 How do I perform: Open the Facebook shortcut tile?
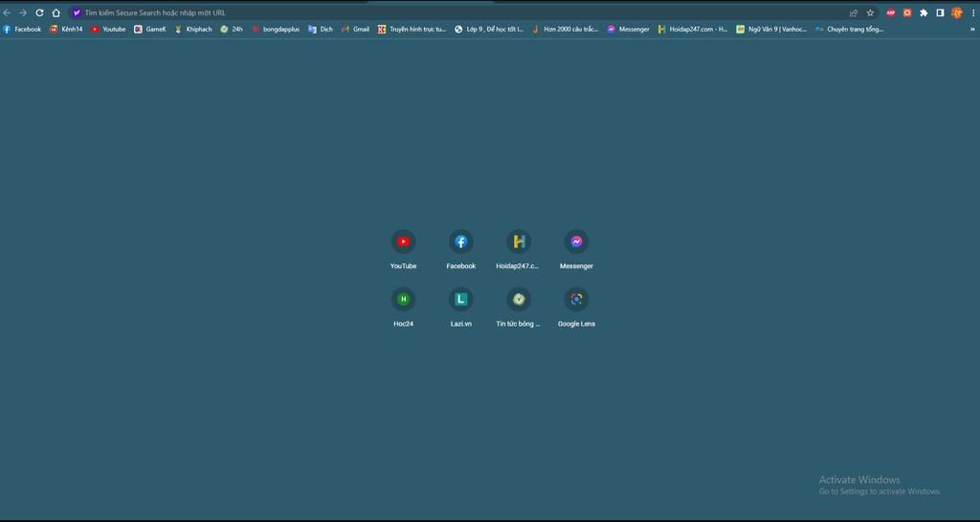point(460,242)
